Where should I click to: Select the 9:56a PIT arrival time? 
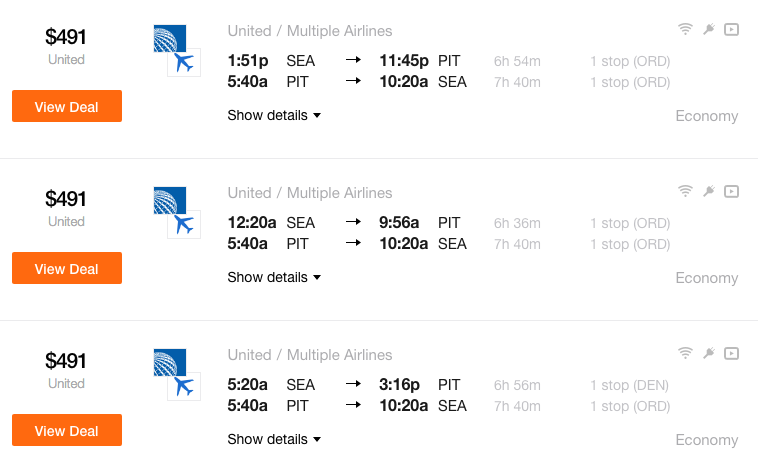pyautogui.click(x=399, y=223)
